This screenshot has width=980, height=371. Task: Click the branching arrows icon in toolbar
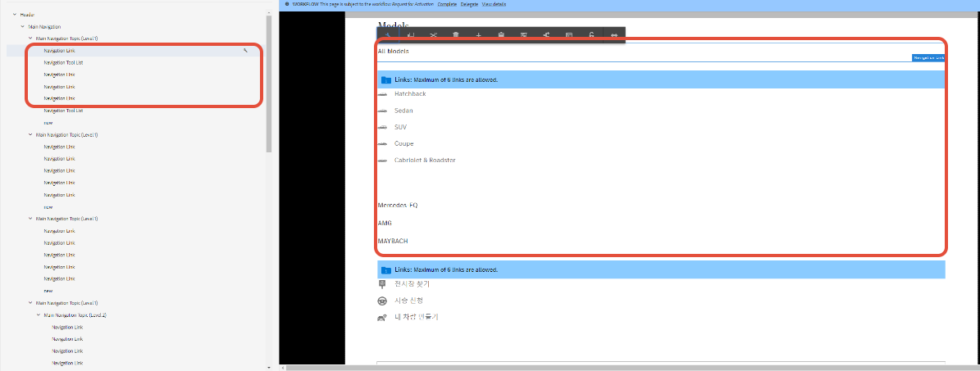pyautogui.click(x=546, y=35)
